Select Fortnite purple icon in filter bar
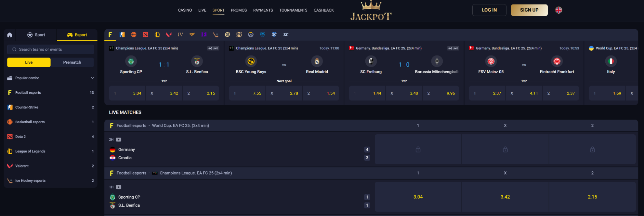 (204, 35)
